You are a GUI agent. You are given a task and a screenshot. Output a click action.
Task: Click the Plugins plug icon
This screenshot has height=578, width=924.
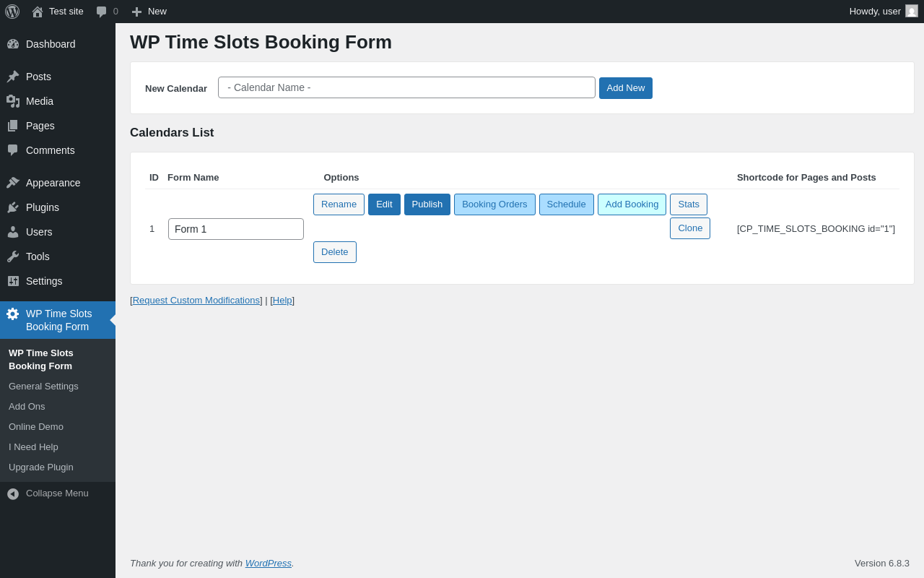pos(13,207)
